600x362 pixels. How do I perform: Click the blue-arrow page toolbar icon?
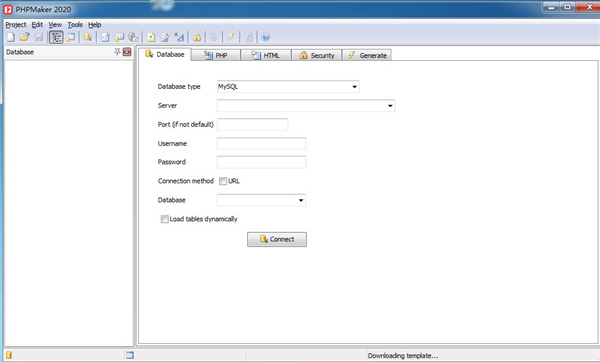tap(105, 37)
